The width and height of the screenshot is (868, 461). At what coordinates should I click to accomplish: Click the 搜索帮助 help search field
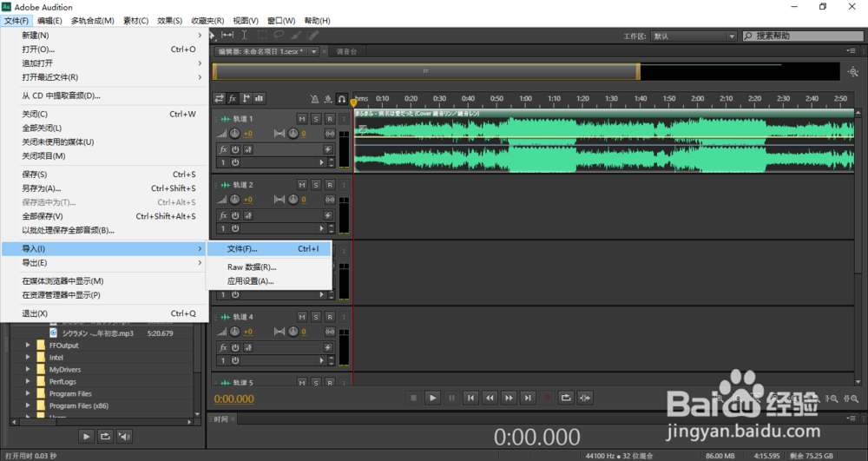coord(803,36)
